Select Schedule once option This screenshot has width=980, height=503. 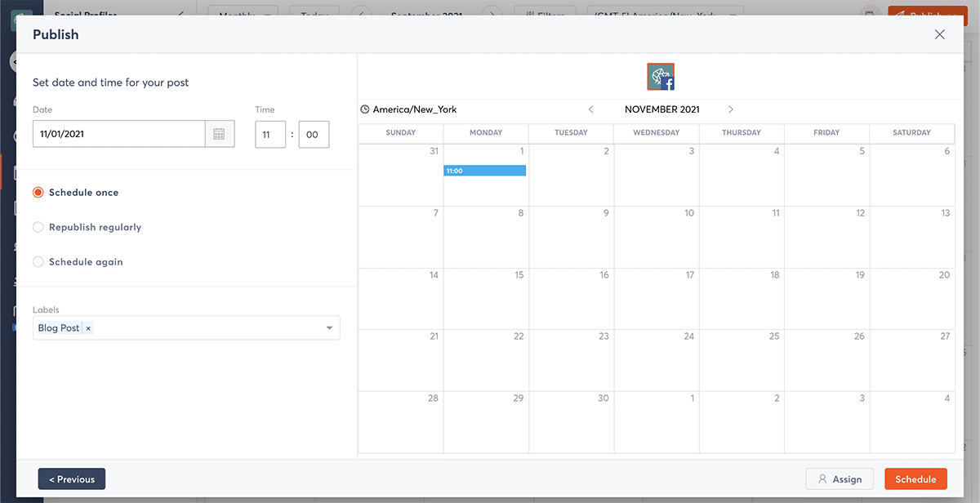coord(38,193)
